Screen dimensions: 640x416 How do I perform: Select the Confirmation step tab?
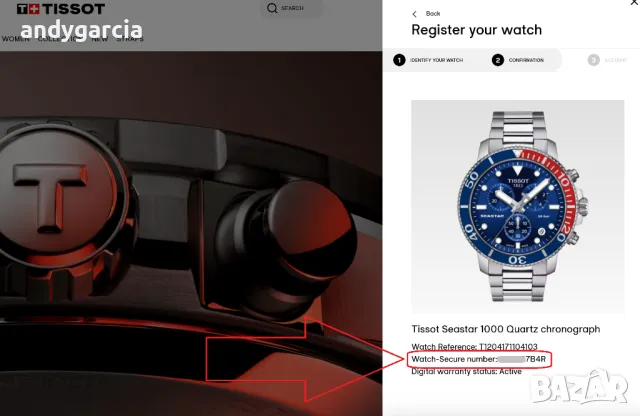(526, 60)
